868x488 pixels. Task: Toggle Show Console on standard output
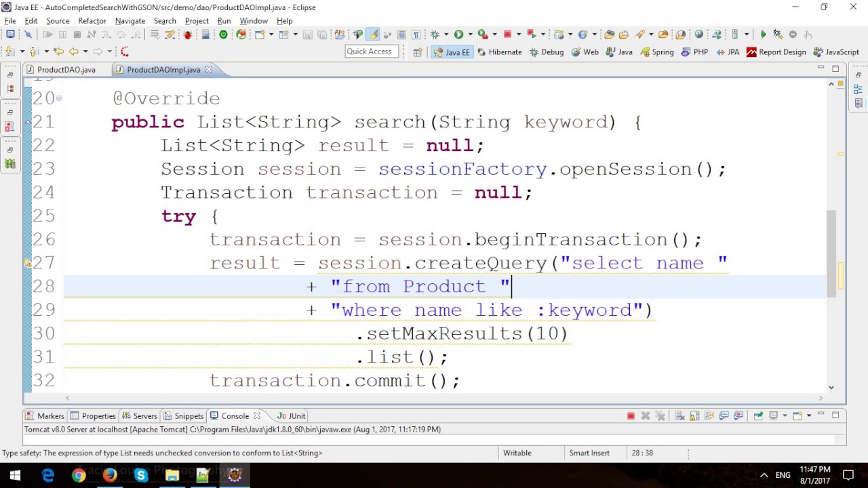(x=724, y=415)
